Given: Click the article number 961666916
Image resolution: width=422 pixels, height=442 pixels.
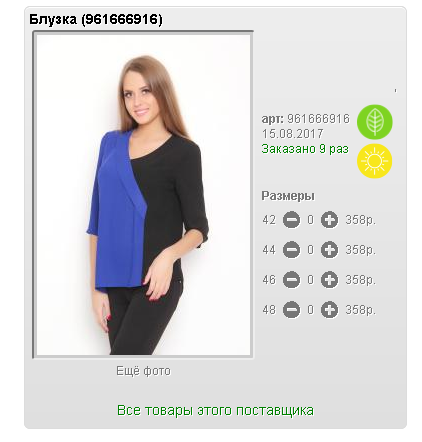Looking at the screenshot, I should [318, 119].
